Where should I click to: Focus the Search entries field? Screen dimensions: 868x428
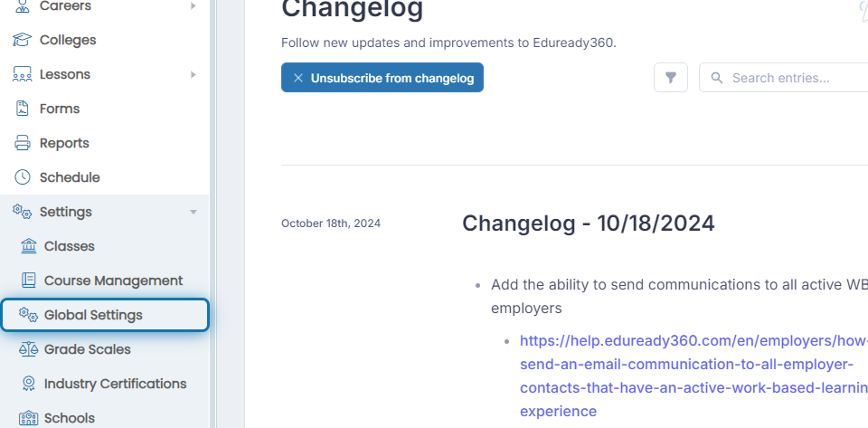click(x=783, y=78)
